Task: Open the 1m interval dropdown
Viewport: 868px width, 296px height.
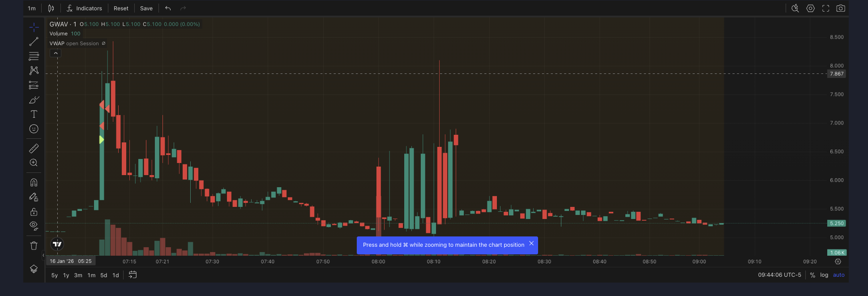Action: click(32, 9)
